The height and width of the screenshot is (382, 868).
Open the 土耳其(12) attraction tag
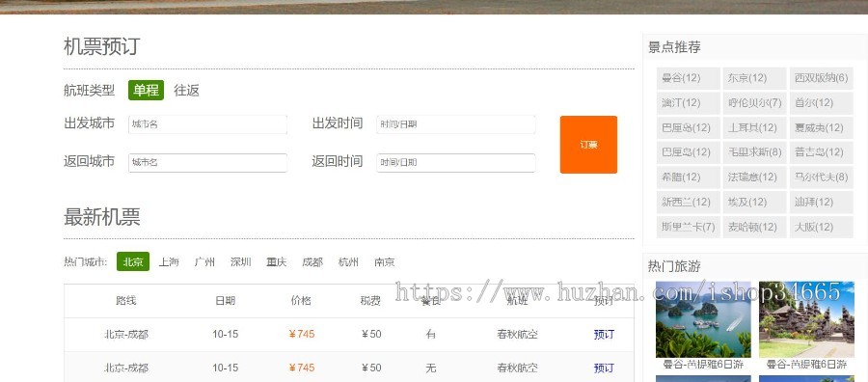point(754,128)
